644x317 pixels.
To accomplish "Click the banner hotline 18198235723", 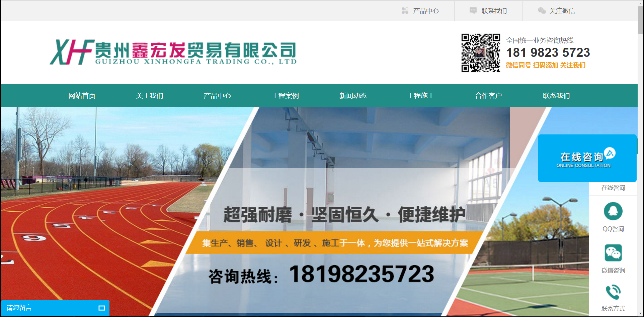I will click(361, 274).
